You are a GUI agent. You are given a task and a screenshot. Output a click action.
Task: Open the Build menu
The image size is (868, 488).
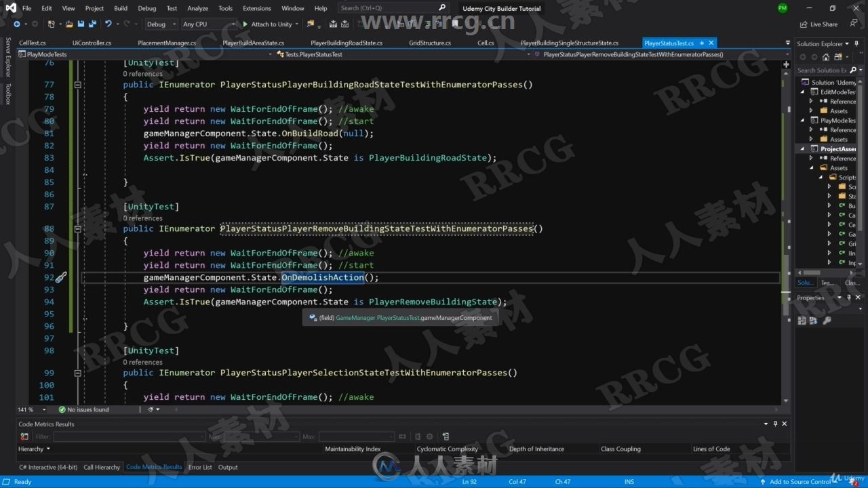(x=121, y=8)
